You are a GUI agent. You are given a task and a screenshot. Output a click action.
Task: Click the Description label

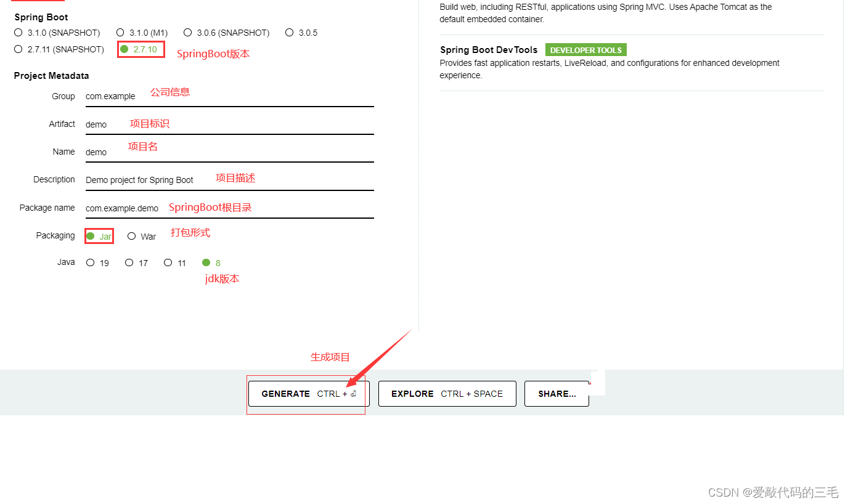[54, 179]
